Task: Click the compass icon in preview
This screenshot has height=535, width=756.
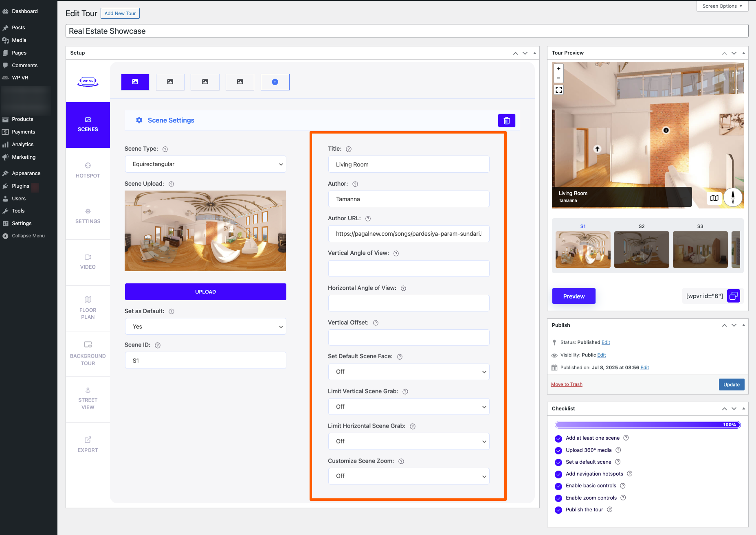Action: [x=733, y=197]
